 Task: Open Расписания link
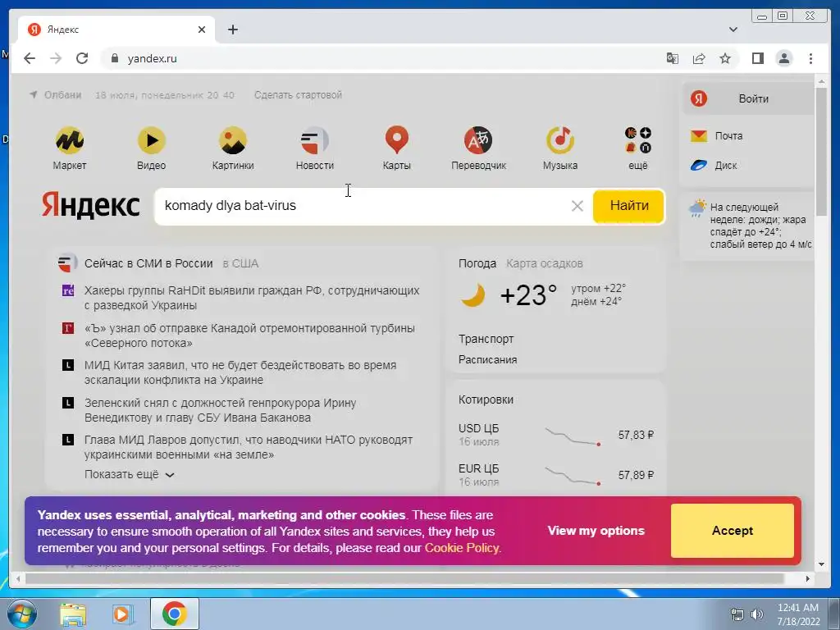click(487, 359)
